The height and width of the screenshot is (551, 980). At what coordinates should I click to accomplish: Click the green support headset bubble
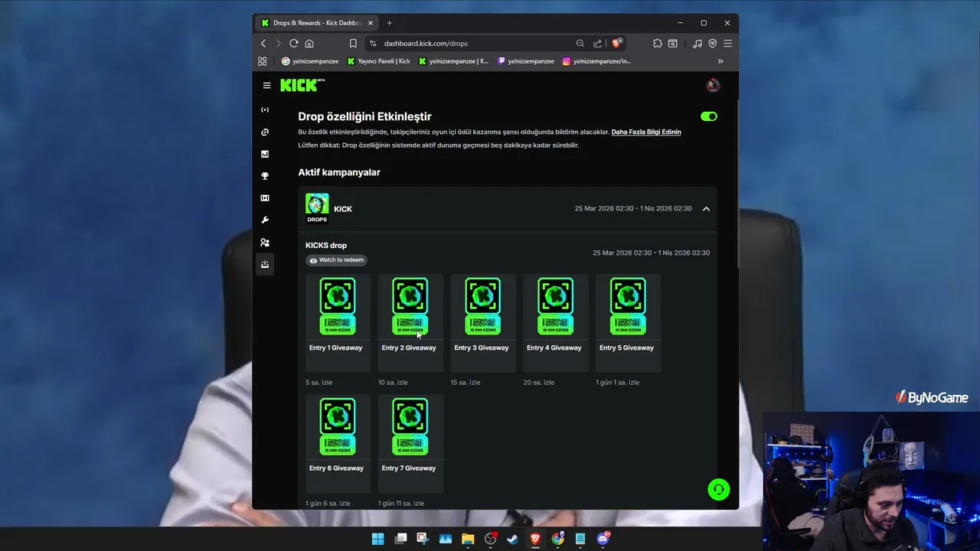(719, 490)
